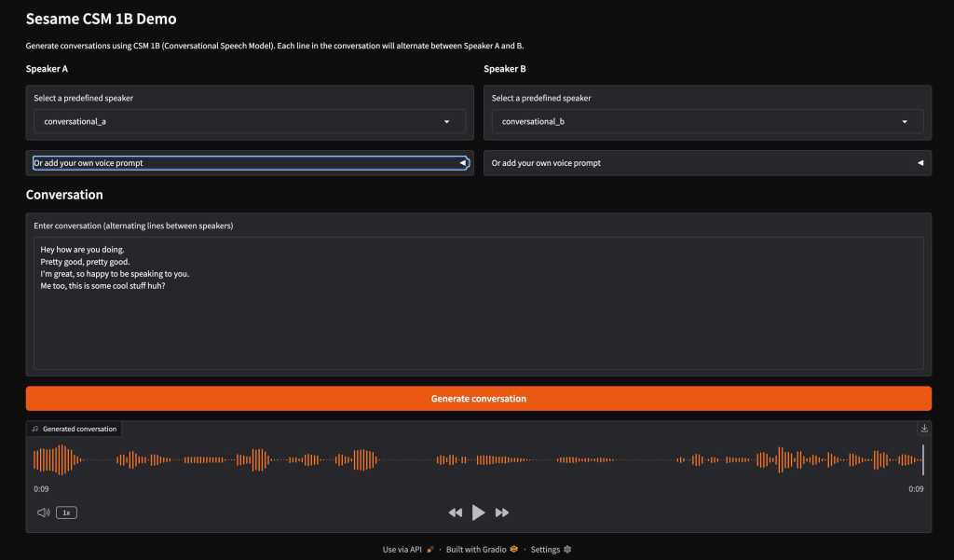This screenshot has width=954, height=560.
Task: Open the download icon for generated audio
Action: tap(923, 428)
